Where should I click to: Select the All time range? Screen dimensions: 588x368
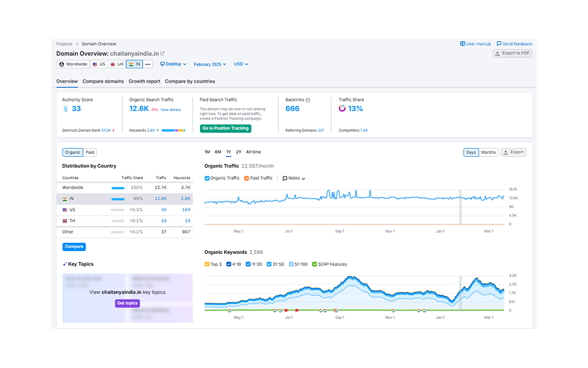(x=254, y=152)
